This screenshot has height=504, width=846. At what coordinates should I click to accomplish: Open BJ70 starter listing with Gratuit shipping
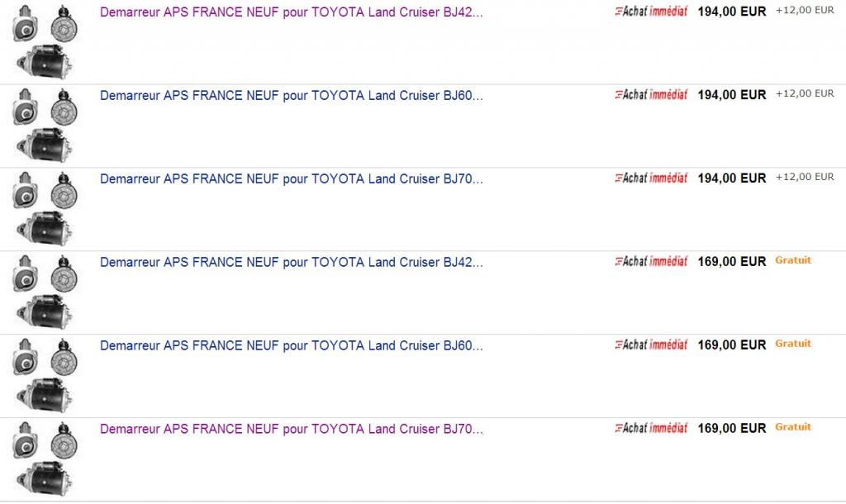click(292, 429)
